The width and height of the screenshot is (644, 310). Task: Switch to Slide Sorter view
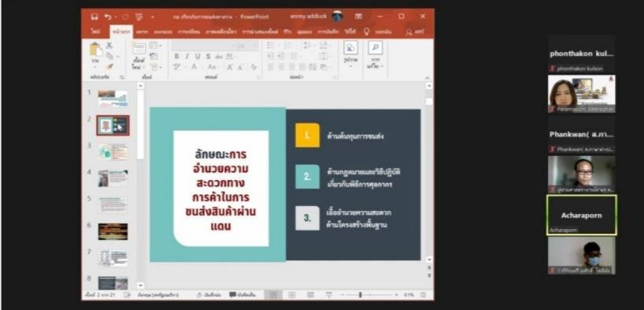292,295
